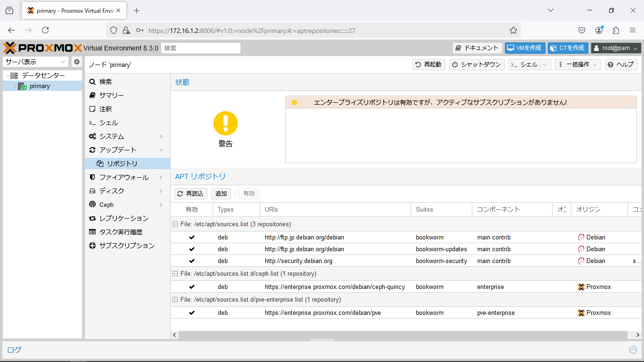Open the ディスク menu item

click(127, 191)
